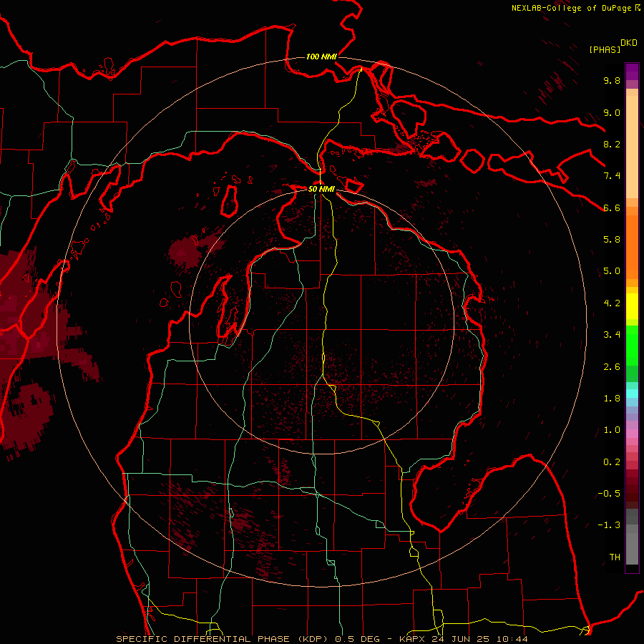Click the 1.8 scale value
This screenshot has height=644, width=644.
(x=612, y=399)
